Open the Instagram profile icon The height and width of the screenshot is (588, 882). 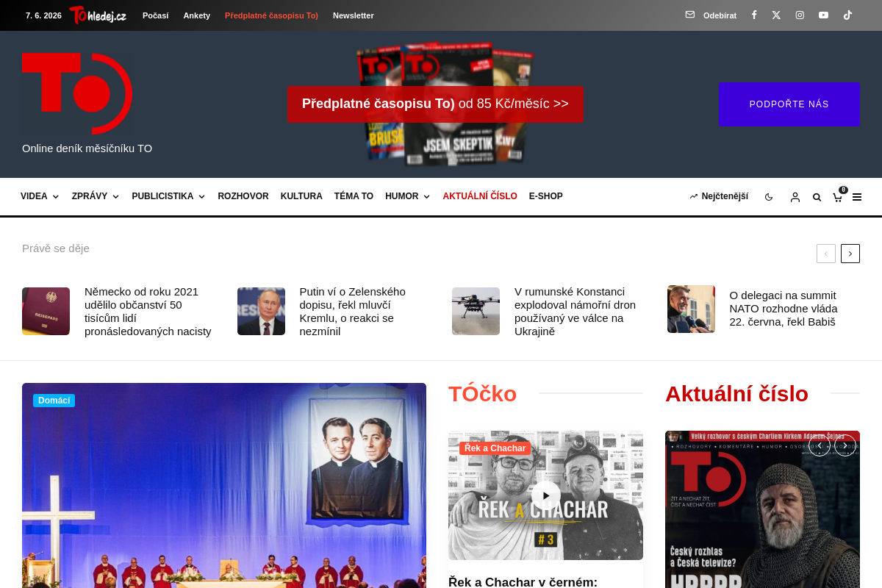[x=800, y=15]
